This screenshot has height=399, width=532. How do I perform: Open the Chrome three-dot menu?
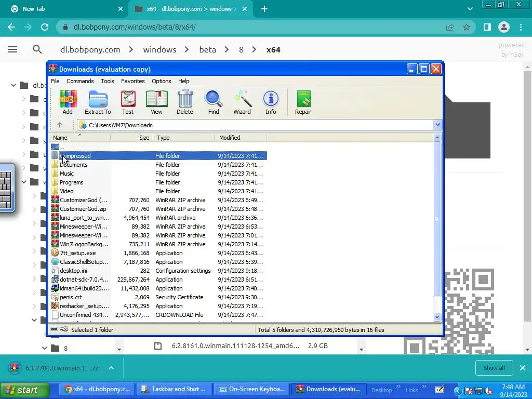point(521,27)
